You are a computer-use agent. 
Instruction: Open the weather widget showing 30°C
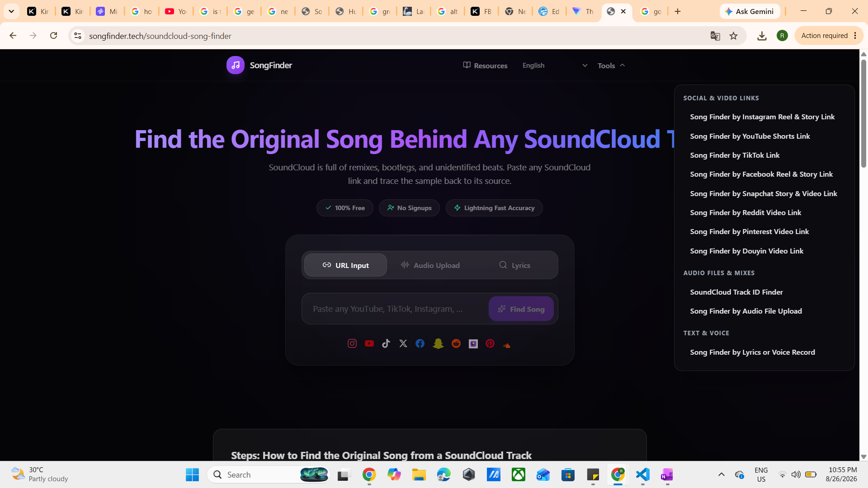(x=40, y=474)
